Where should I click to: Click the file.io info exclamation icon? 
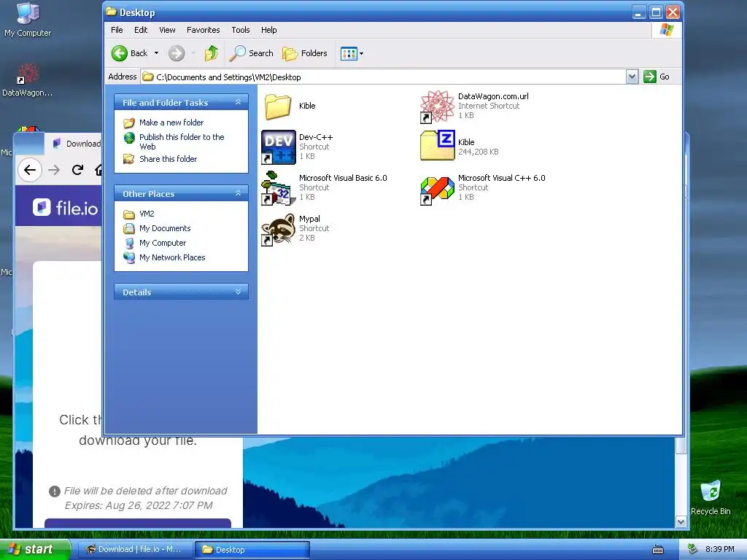pos(54,491)
